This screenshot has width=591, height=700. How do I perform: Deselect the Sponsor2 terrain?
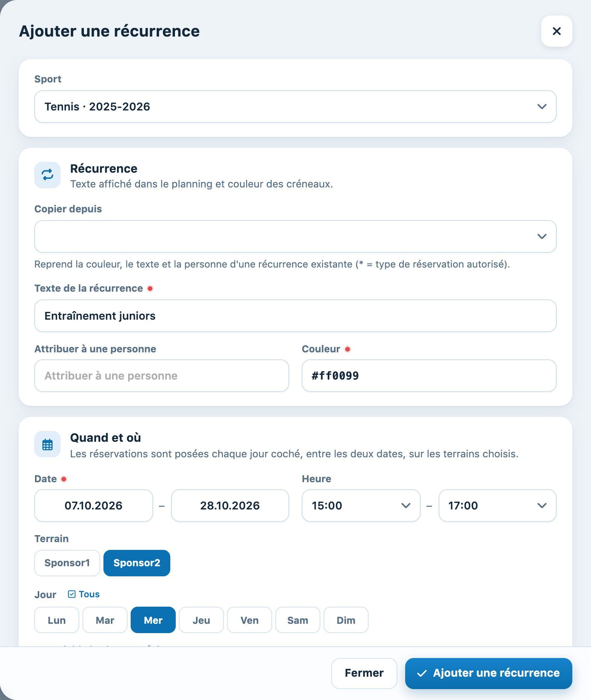pyautogui.click(x=137, y=563)
